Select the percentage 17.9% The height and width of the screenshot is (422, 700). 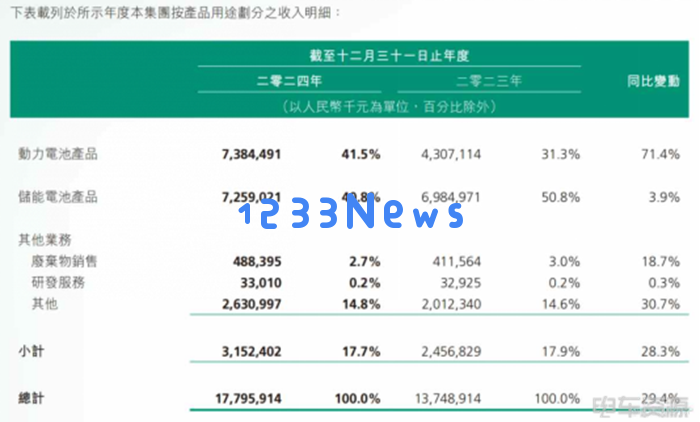coord(561,352)
